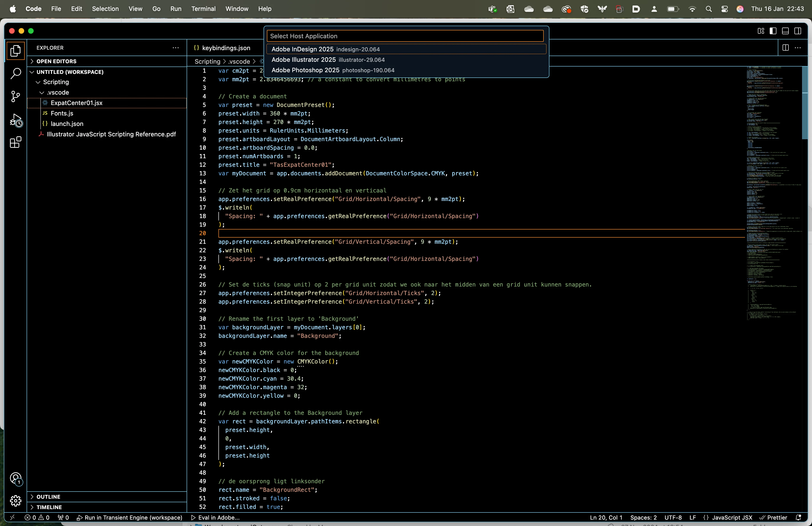The image size is (812, 526).
Task: Open the Extensions view
Action: click(x=16, y=143)
